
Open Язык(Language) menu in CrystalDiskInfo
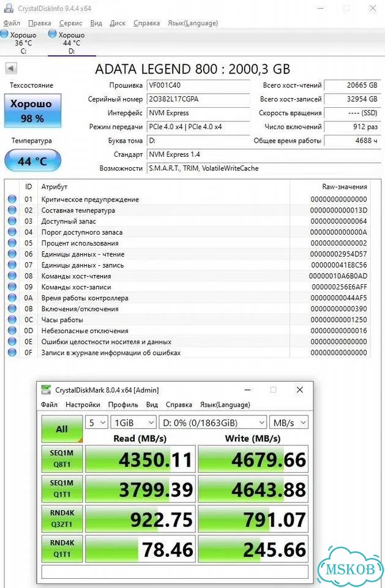tap(193, 23)
